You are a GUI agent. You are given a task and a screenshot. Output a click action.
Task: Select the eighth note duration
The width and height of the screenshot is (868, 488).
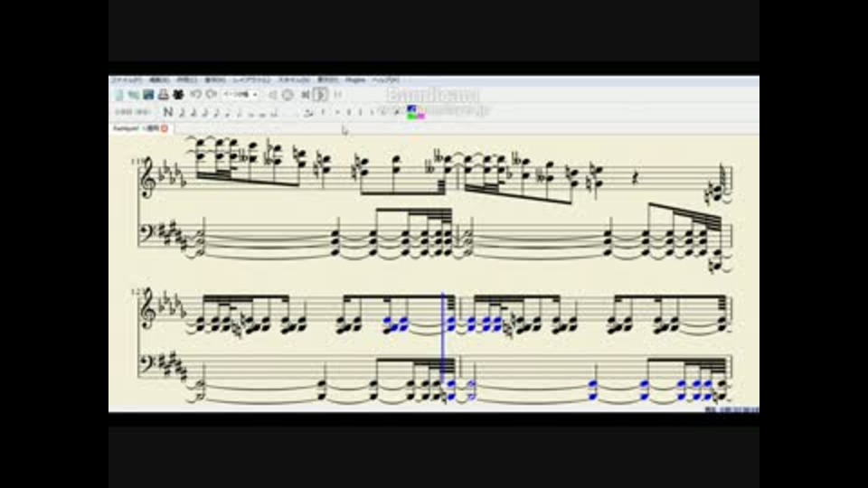click(x=216, y=112)
